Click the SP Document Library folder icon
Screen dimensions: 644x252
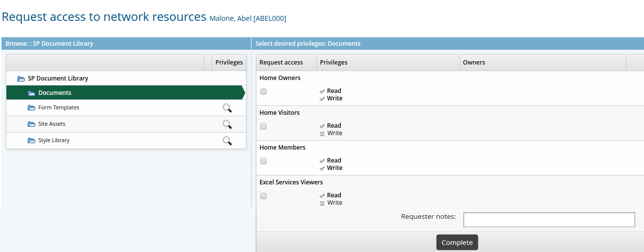[x=21, y=79]
